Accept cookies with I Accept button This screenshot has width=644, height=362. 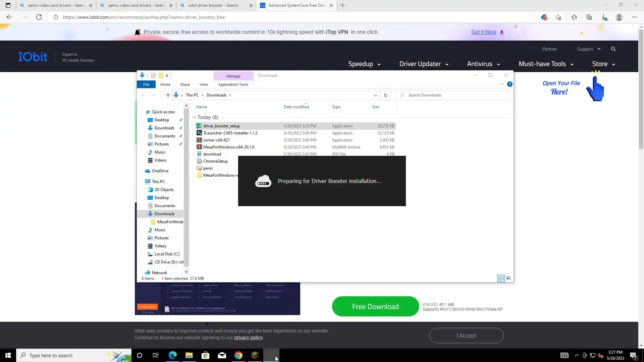(x=466, y=336)
